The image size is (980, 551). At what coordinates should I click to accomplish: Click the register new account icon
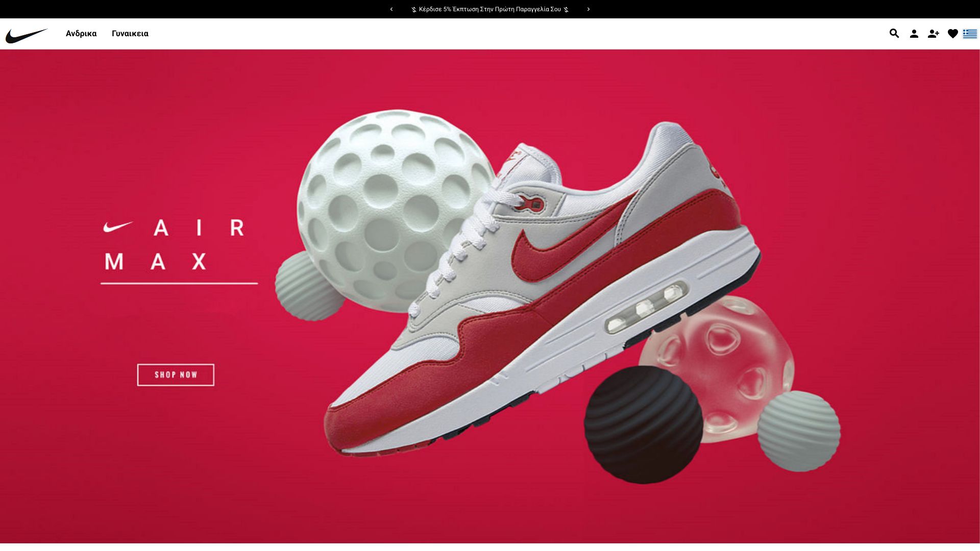coord(934,34)
